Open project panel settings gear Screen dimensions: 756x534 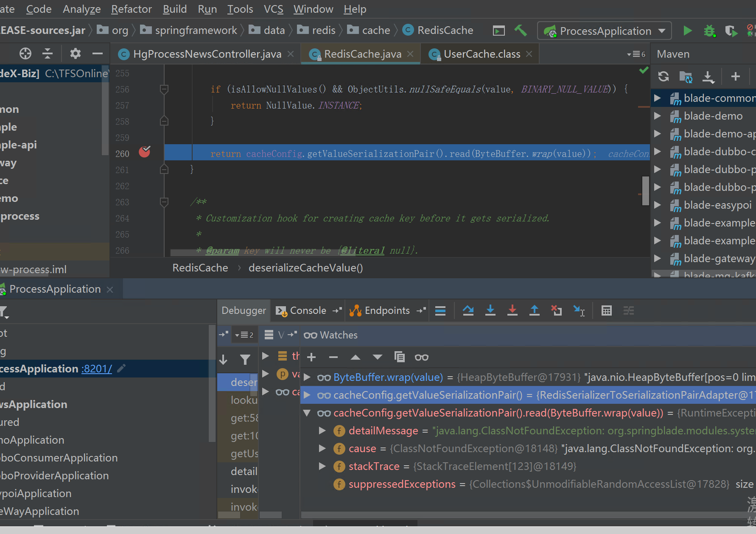tap(76, 53)
